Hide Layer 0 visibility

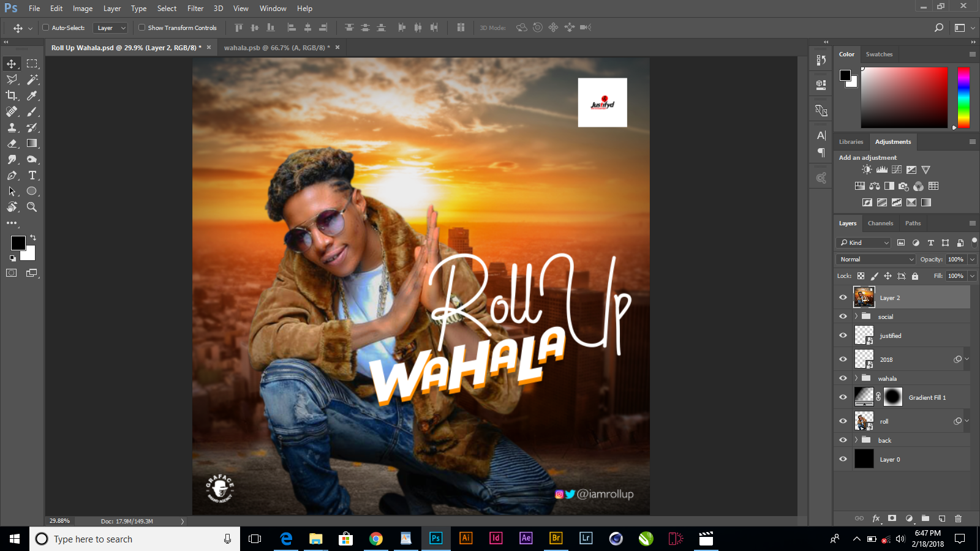843,459
